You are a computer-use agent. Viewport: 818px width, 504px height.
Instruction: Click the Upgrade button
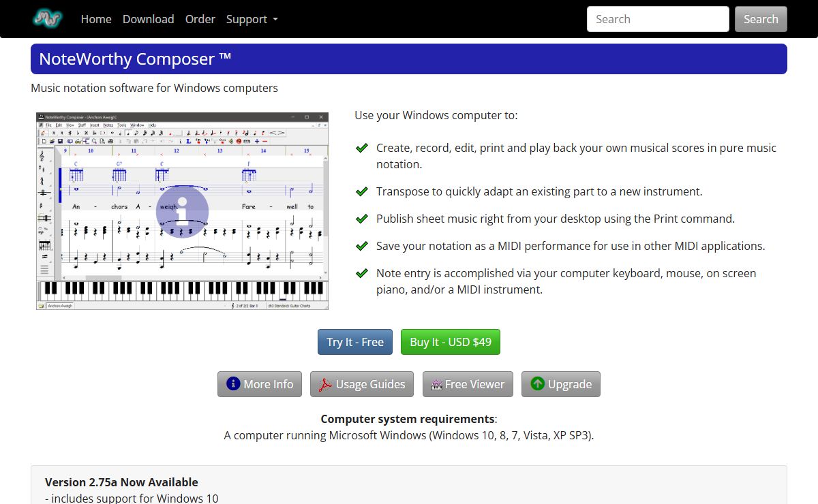pyautogui.click(x=561, y=384)
